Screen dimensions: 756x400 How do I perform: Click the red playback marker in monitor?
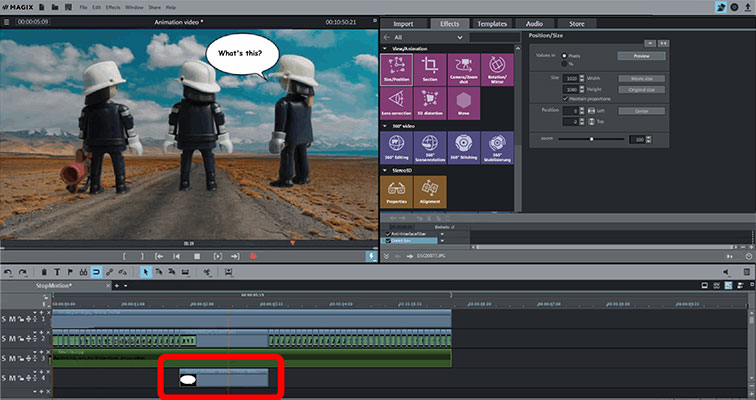292,243
